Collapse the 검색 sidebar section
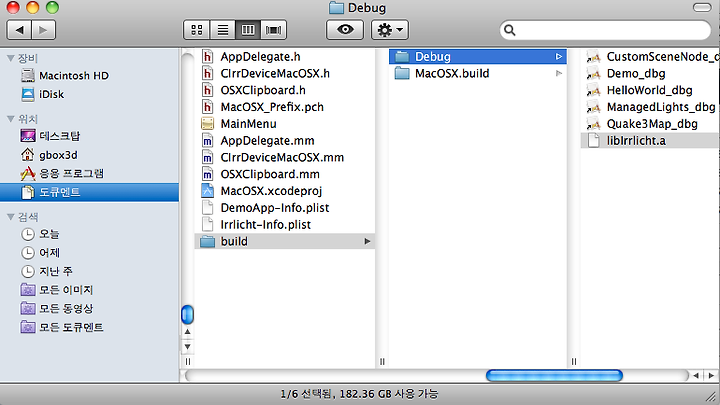 click(x=11, y=217)
